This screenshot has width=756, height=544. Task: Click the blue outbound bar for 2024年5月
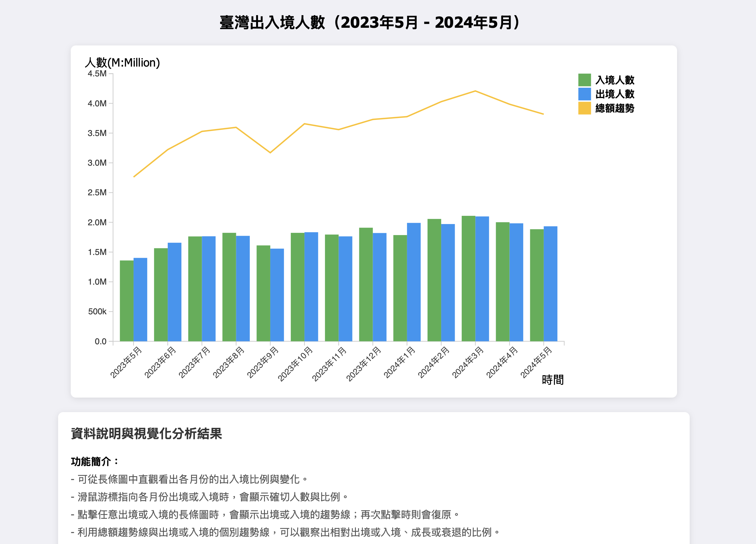550,283
